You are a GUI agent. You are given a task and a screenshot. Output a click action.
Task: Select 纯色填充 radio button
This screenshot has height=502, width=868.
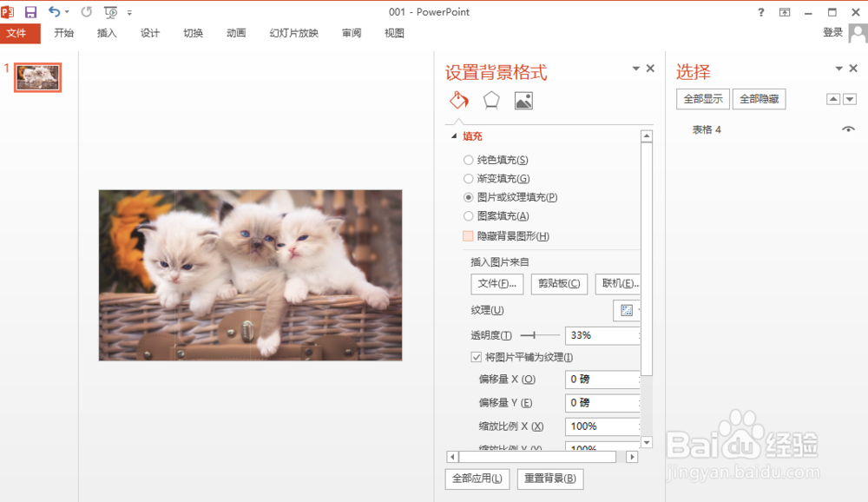(x=469, y=160)
